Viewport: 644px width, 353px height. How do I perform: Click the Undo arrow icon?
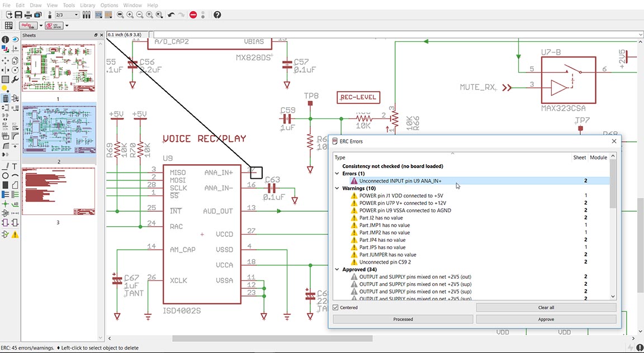pos(171,15)
